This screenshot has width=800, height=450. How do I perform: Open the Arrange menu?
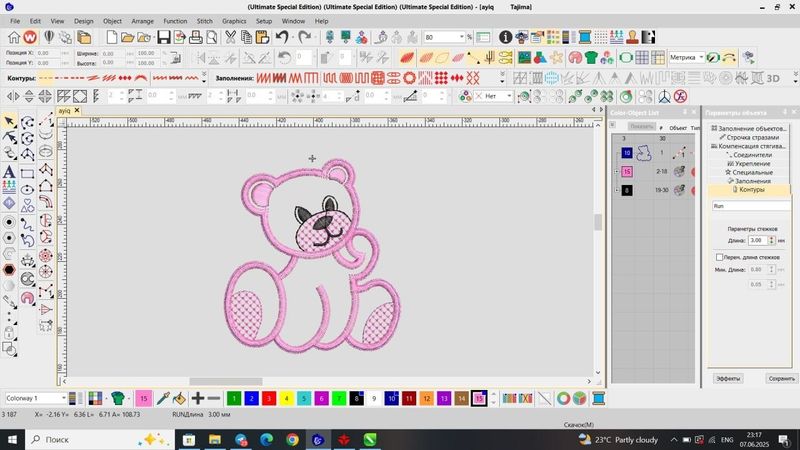[x=142, y=21]
